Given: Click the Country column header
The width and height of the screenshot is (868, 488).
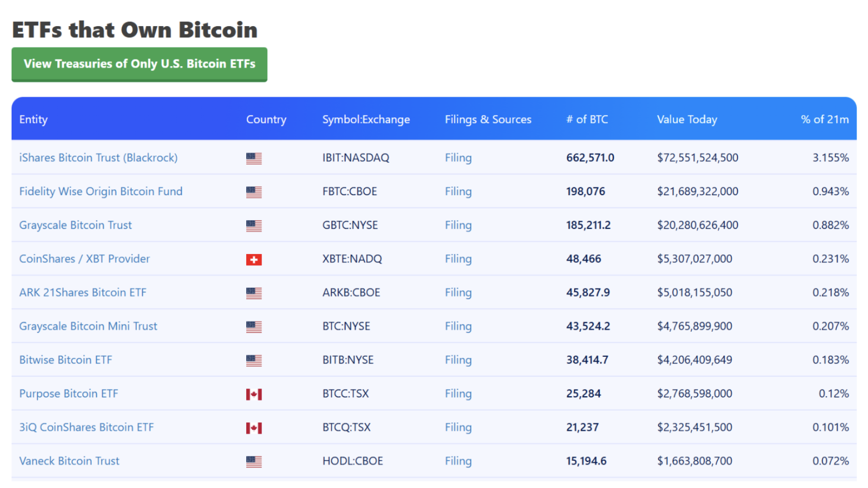Looking at the screenshot, I should [266, 119].
